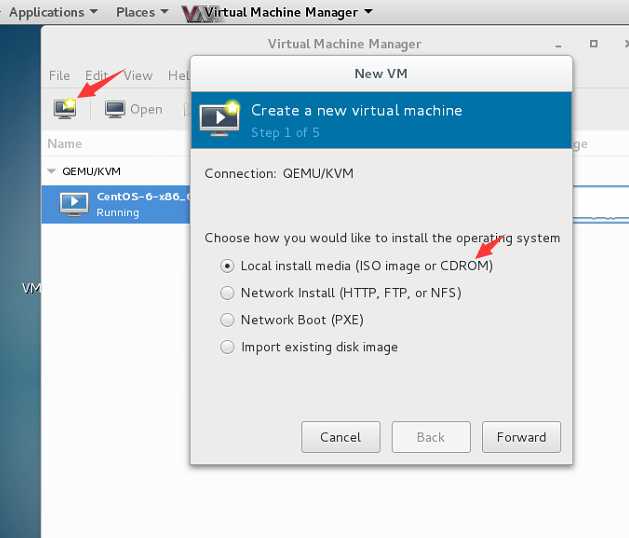Click the QEMU/KVM connection row
Screen dimensions: 629x538
pos(116,171)
